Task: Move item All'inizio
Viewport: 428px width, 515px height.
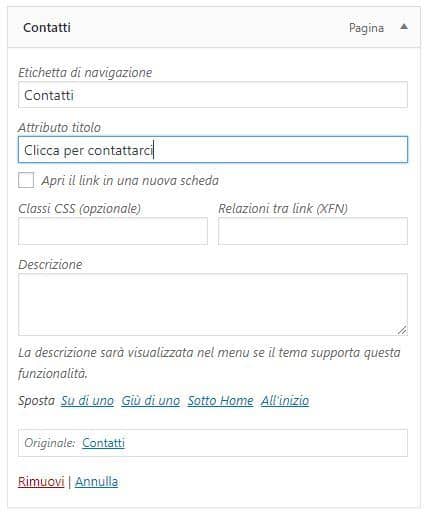Action: [285, 400]
